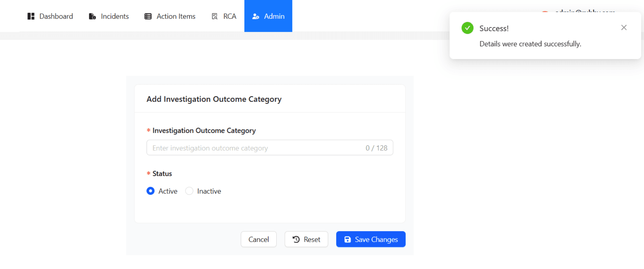The height and width of the screenshot is (269, 644).
Task: Open the Dashboard tab
Action: coord(50,16)
